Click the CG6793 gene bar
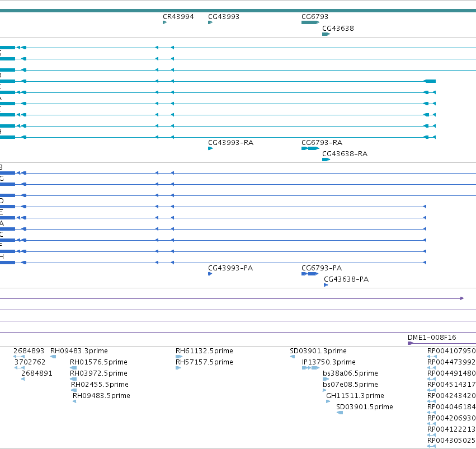This screenshot has height=449, width=476. point(310,22)
